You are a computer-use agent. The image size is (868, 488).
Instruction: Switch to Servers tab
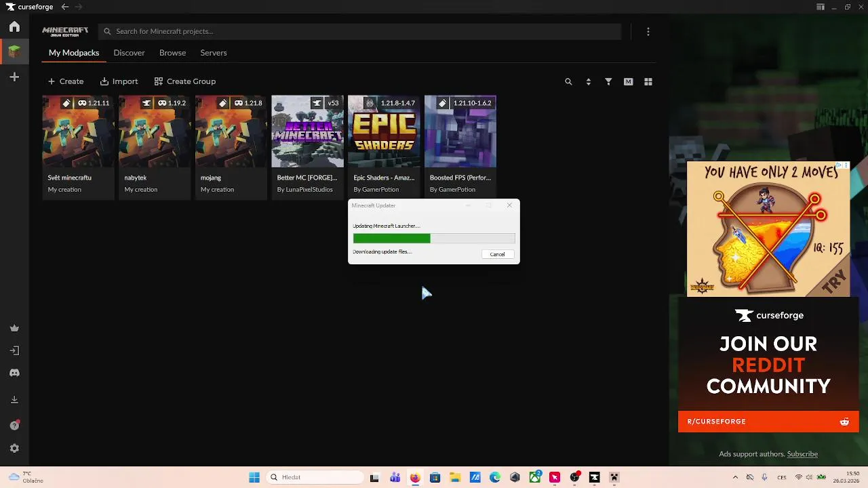[214, 53]
